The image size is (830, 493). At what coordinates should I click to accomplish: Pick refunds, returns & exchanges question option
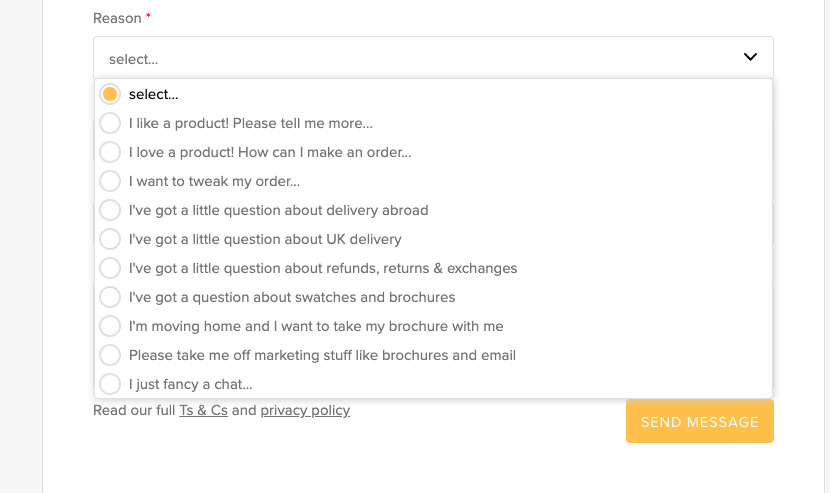[433, 268]
